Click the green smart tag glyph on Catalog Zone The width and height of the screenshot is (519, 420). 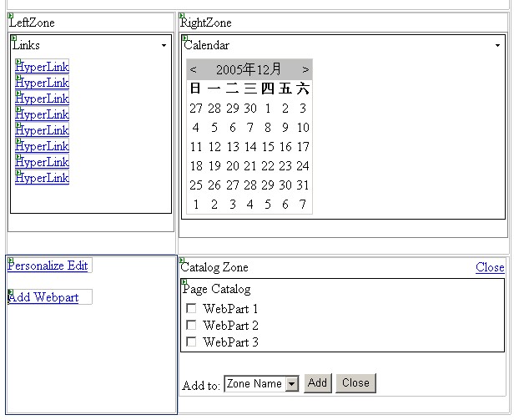point(182,261)
